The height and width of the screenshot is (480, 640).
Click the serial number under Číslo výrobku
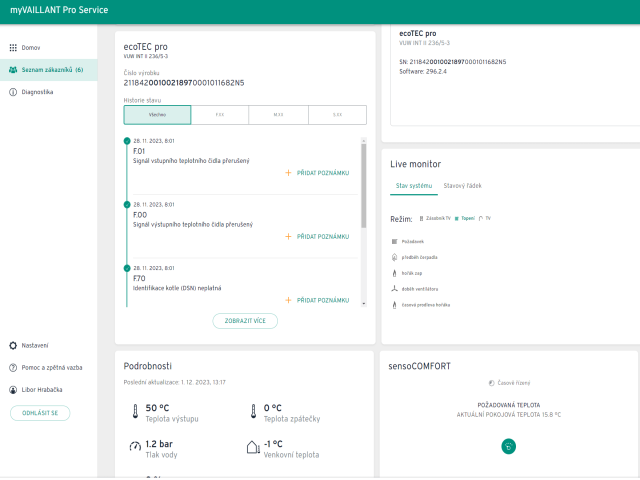pos(184,83)
